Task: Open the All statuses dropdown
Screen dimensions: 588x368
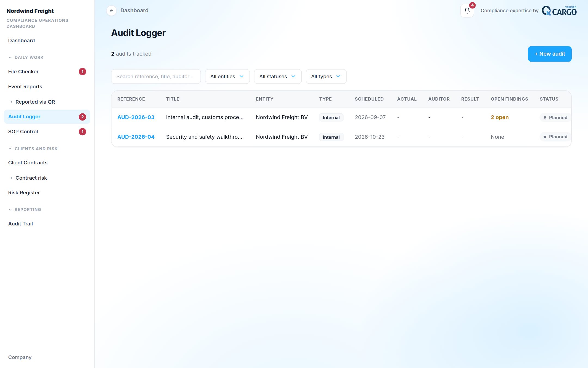Action: coord(277,77)
